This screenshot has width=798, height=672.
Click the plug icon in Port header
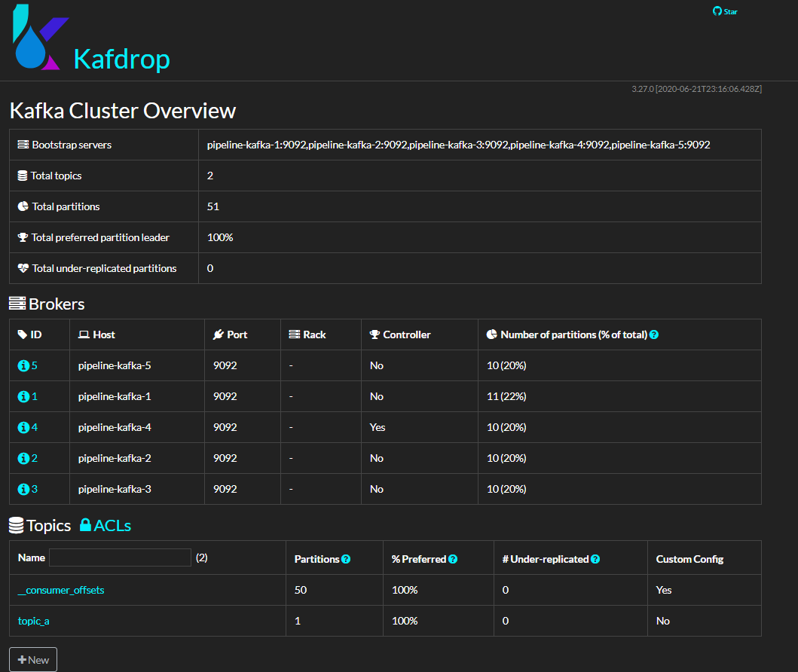tap(219, 334)
